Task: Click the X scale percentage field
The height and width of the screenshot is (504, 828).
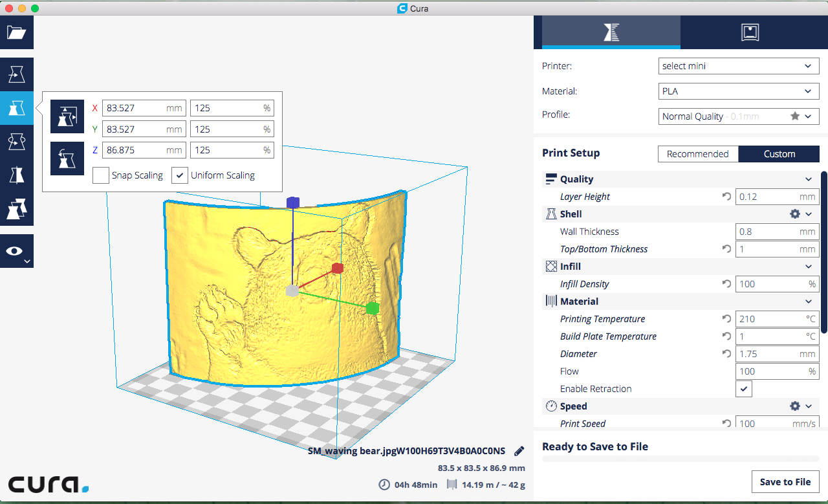Action: click(x=232, y=108)
